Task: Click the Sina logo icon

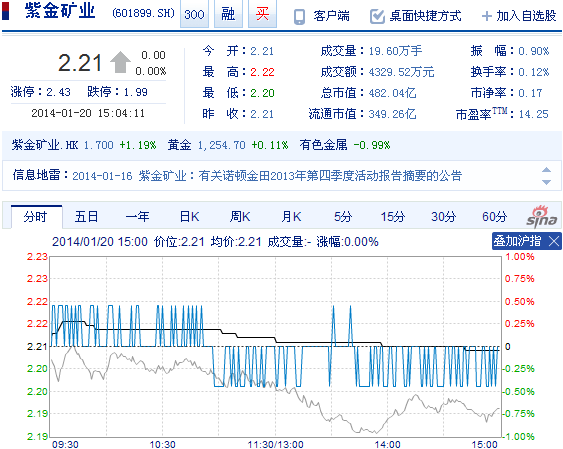Action: click(x=542, y=216)
